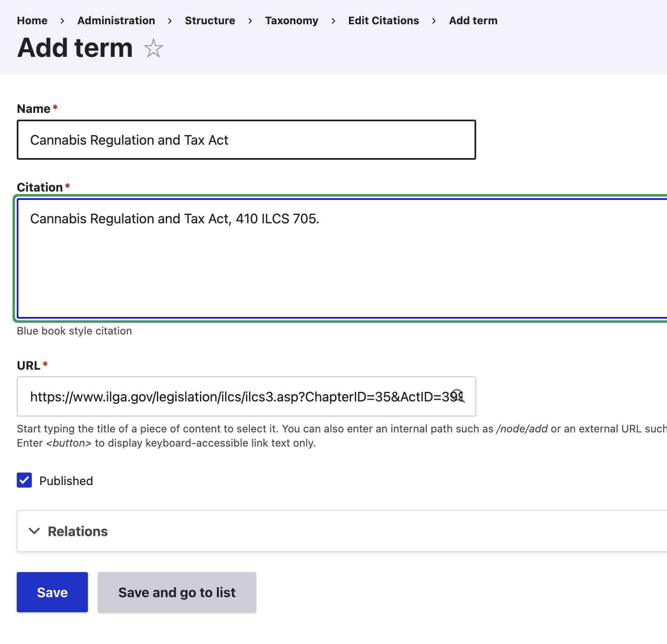The image size is (667, 644).
Task: Open the Structure breadcrumb link
Action: coord(210,20)
